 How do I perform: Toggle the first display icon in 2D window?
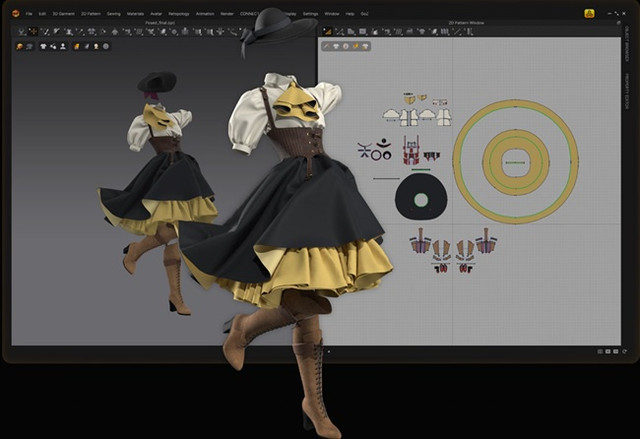point(327,46)
